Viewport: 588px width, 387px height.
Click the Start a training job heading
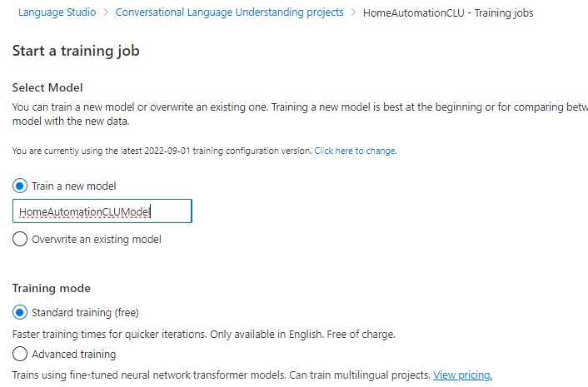pos(76,52)
